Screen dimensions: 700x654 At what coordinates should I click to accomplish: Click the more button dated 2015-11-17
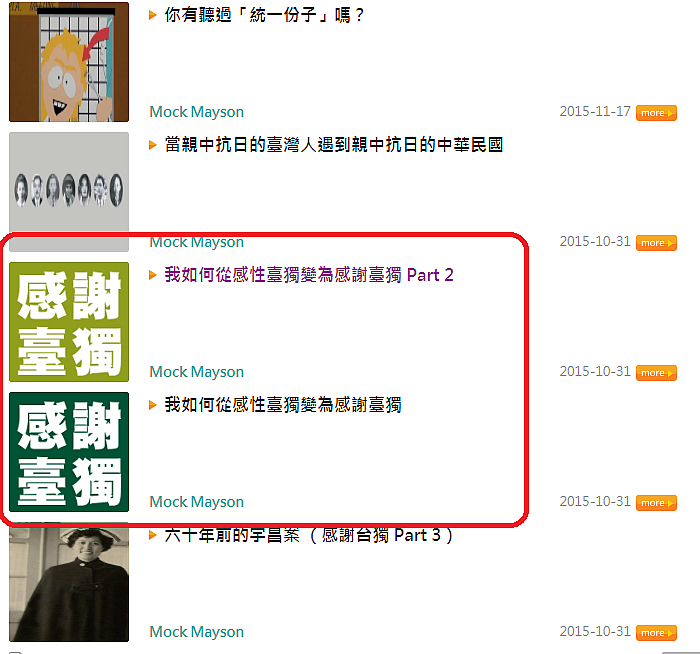point(656,113)
